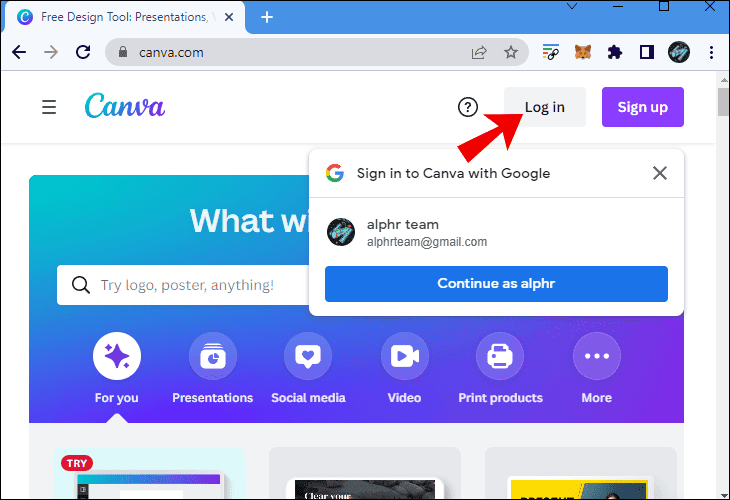Click the Social media label

point(308,398)
